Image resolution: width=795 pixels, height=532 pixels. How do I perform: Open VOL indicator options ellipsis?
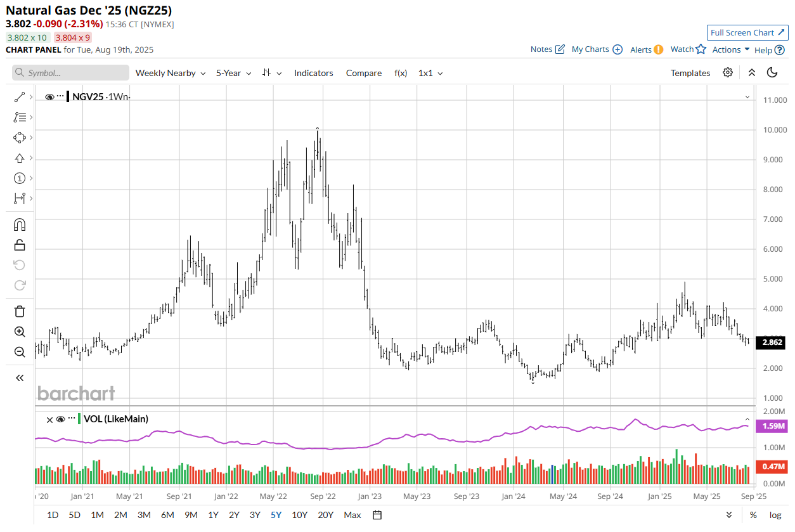coord(72,419)
